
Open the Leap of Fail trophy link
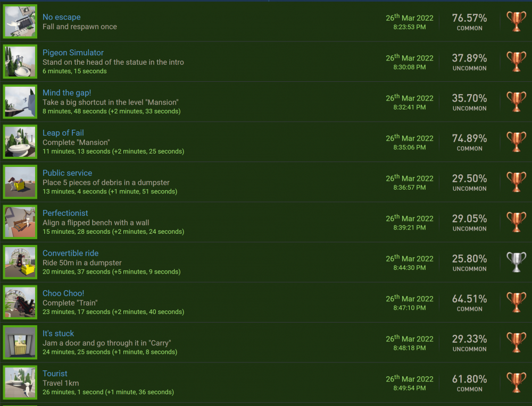[63, 133]
